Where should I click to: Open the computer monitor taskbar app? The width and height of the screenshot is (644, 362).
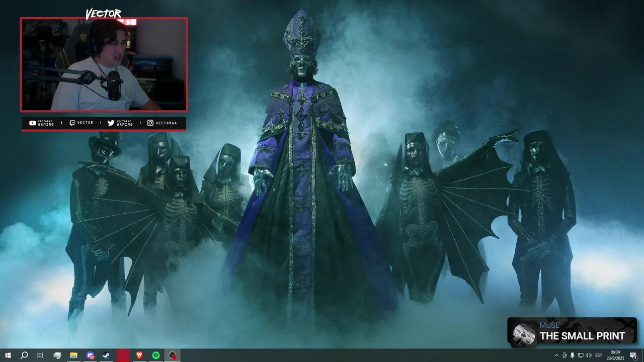(x=57, y=355)
